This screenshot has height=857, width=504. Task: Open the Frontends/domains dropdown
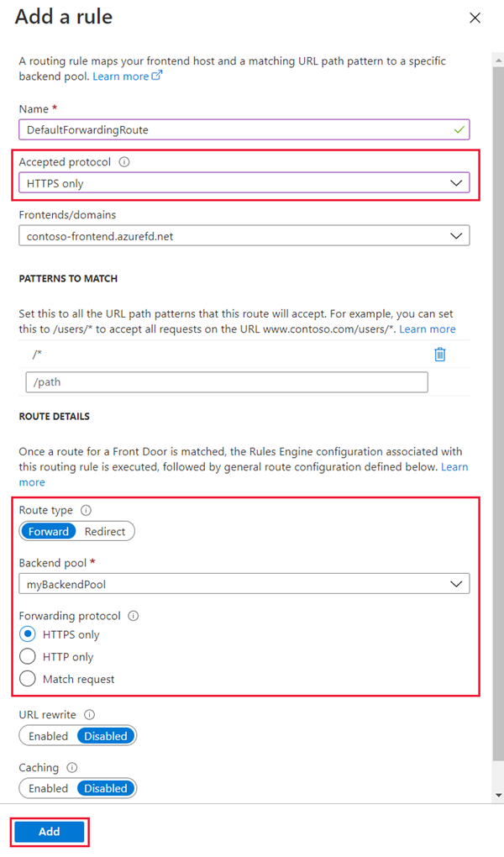point(456,235)
